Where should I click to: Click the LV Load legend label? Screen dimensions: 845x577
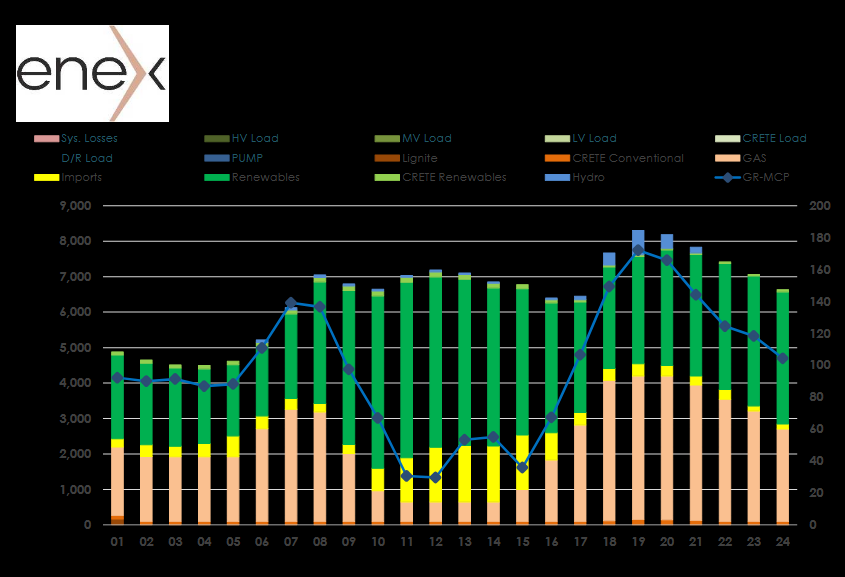pos(595,138)
